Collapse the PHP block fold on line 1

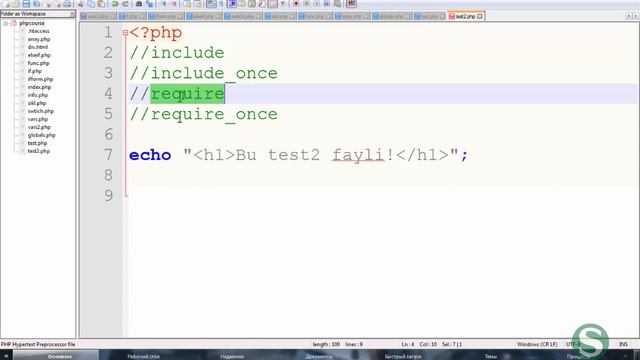tap(125, 33)
